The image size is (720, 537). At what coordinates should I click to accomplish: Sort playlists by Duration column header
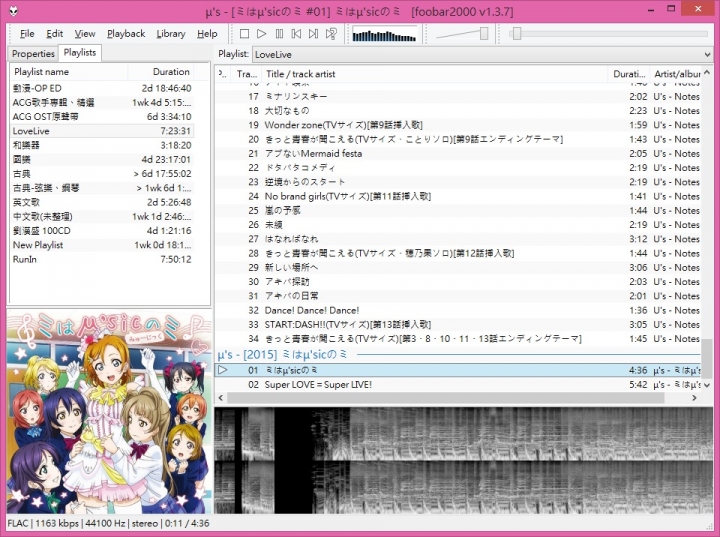coord(161,72)
